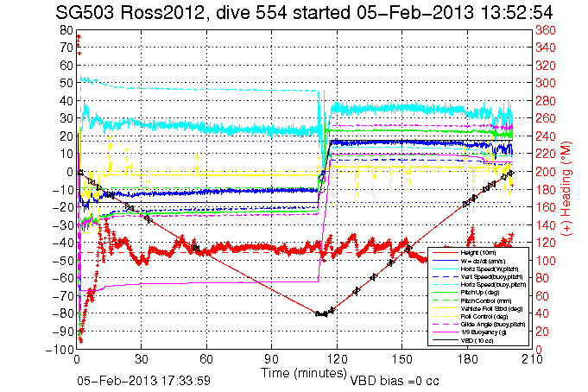Viewport: 588px width, 392px height.
Task: Click red heading tick label "240"
Action: (x=545, y=136)
